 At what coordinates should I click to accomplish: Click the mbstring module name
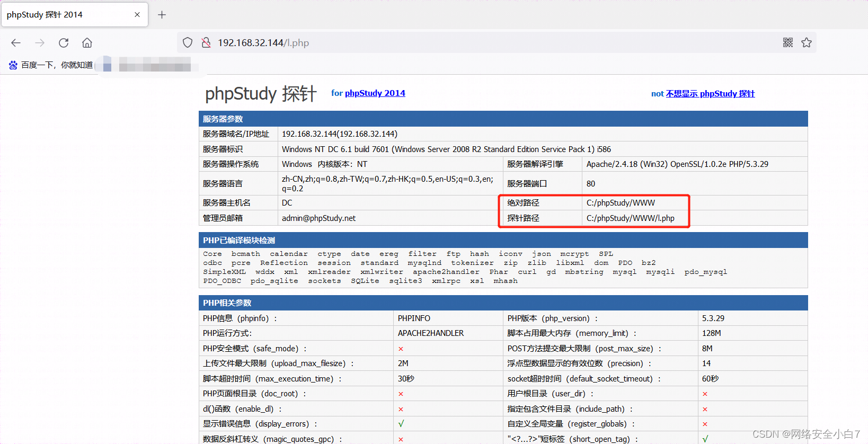[x=584, y=272]
